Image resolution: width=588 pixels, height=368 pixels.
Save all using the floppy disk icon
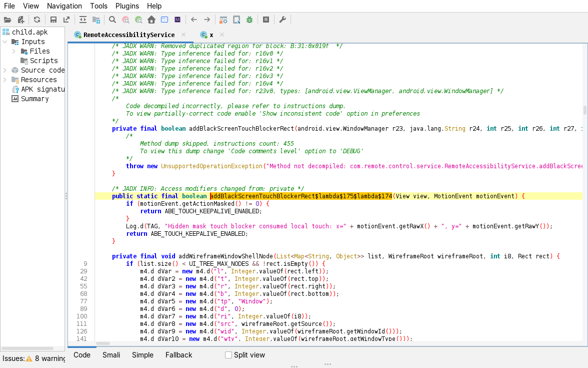53,20
